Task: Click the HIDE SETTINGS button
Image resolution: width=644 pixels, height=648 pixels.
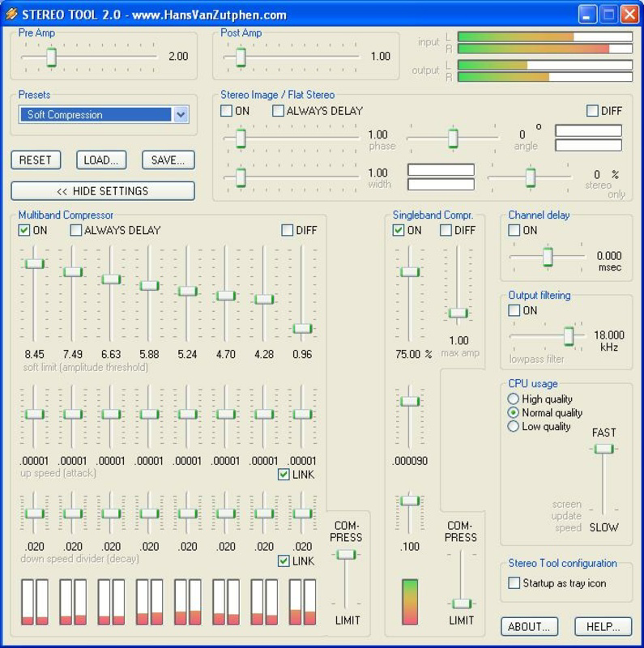Action: coord(103,191)
